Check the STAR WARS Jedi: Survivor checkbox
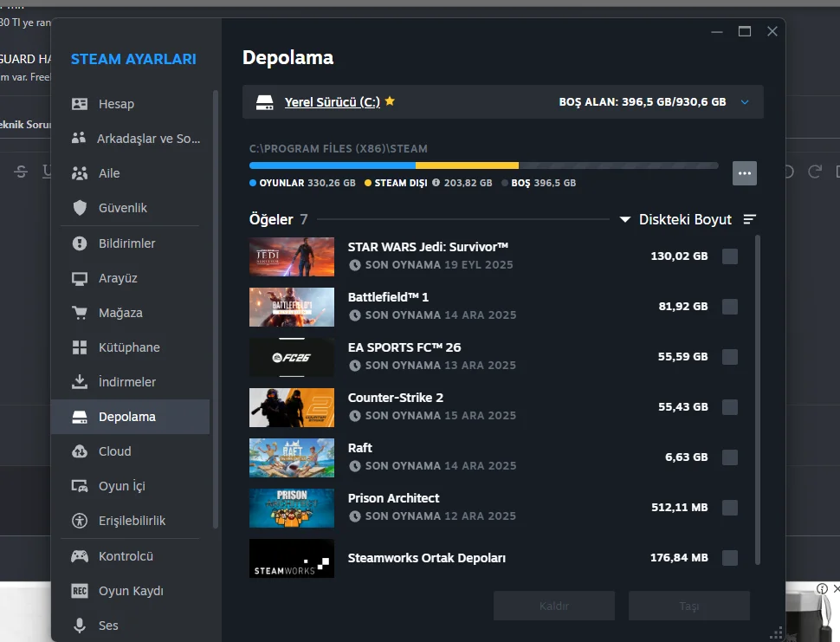 (x=730, y=256)
